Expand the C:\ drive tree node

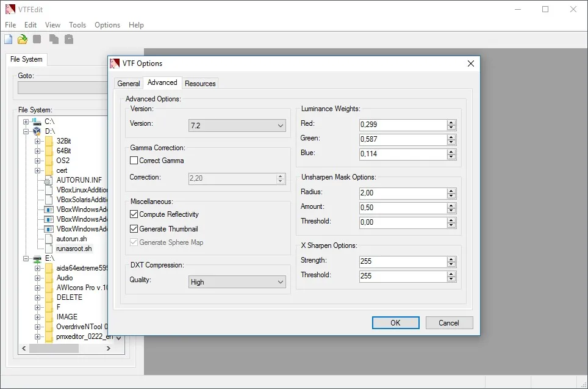(26, 122)
